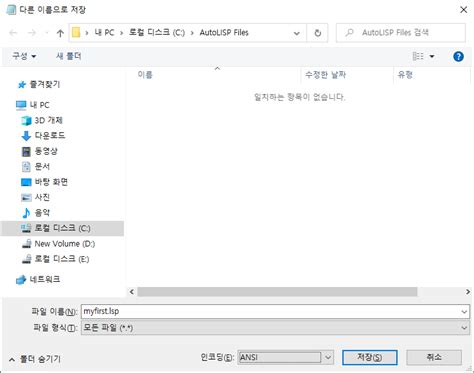Open the 음악 folder
The image size is (474, 373).
42,213
